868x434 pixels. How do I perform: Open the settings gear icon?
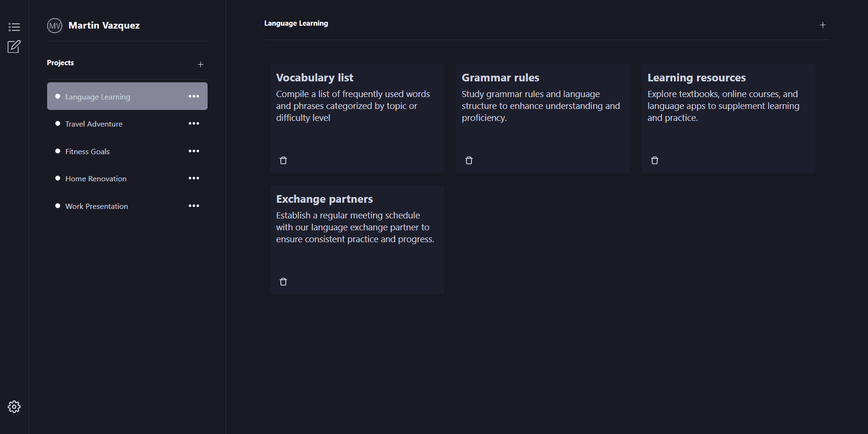point(14,407)
